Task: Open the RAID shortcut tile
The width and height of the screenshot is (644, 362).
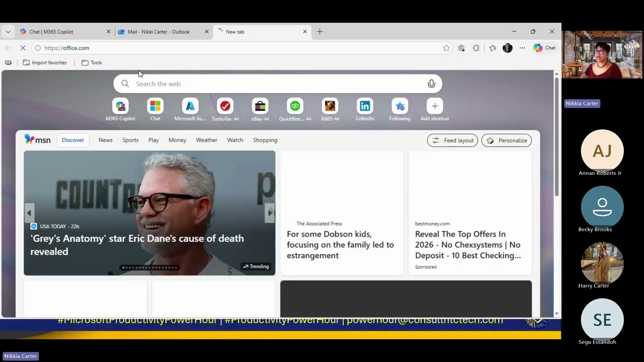Action: (x=330, y=110)
